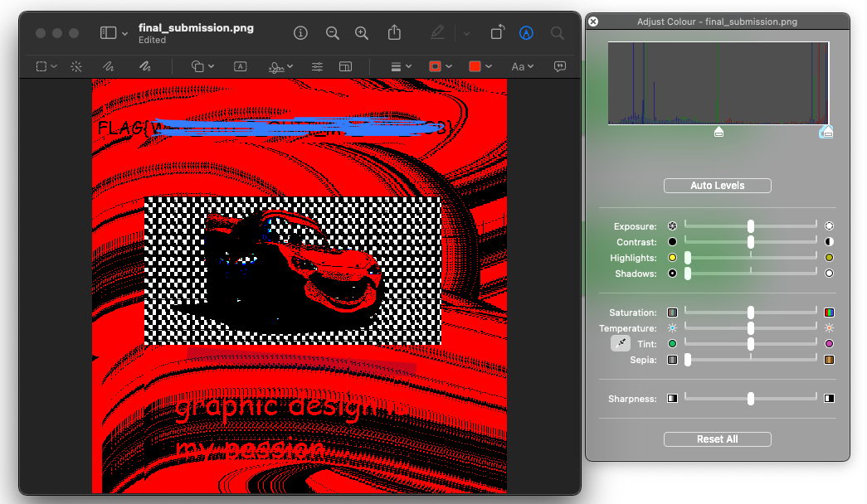This screenshot has width=867, height=504.
Task: Open the Adjust Size tool
Action: (346, 66)
